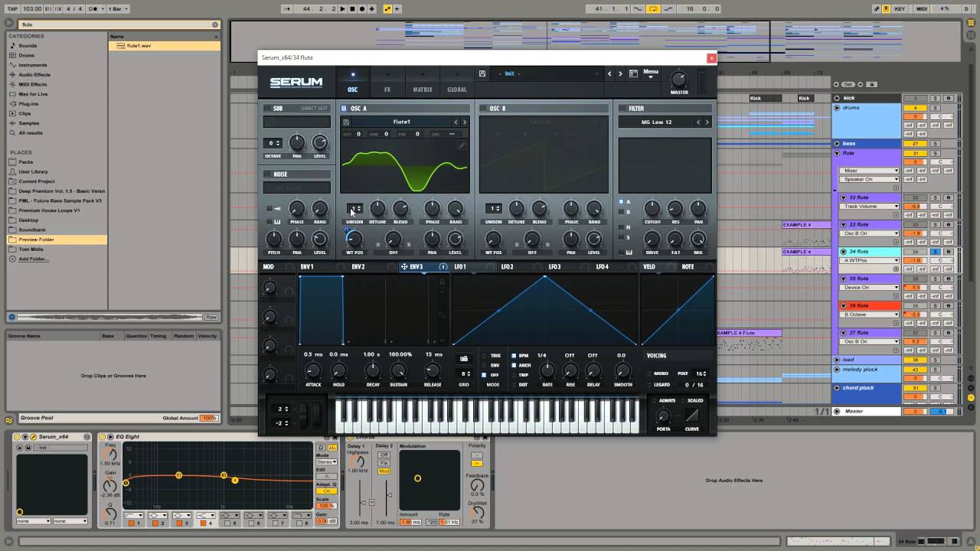The height and width of the screenshot is (551, 980).
Task: Open the MG Low 12 filter type menu
Action: click(655, 122)
